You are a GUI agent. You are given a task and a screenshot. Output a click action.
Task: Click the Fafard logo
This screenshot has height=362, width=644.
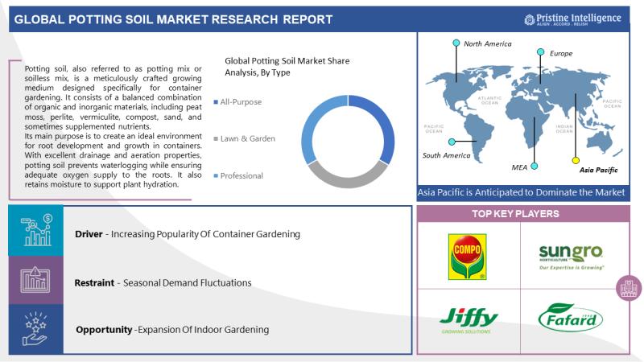pyautogui.click(x=571, y=317)
